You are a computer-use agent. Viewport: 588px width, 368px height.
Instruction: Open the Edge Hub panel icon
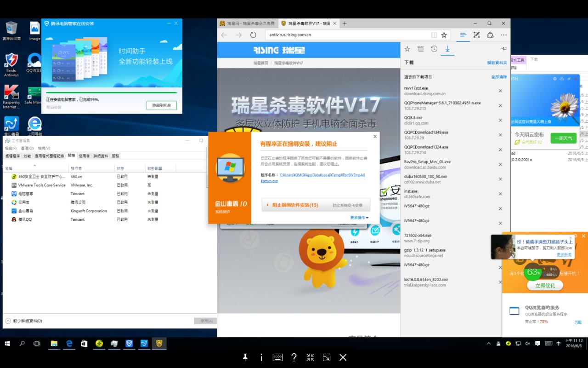pyautogui.click(x=463, y=35)
